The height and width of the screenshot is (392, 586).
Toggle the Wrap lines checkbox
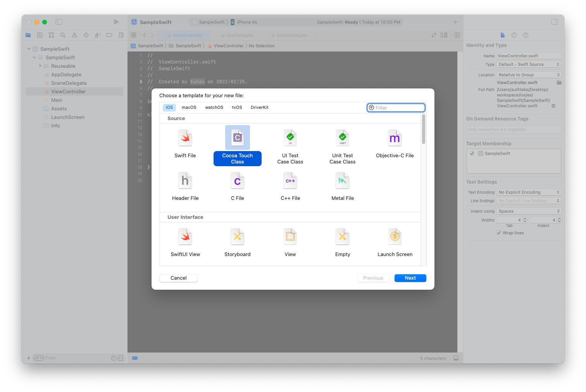coord(499,233)
